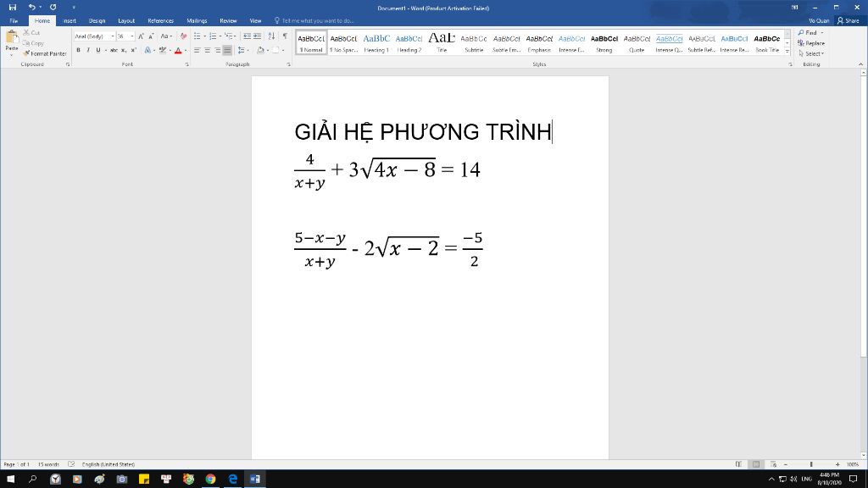
Task: Open line and paragraph spacing dropdown
Action: tap(242, 50)
